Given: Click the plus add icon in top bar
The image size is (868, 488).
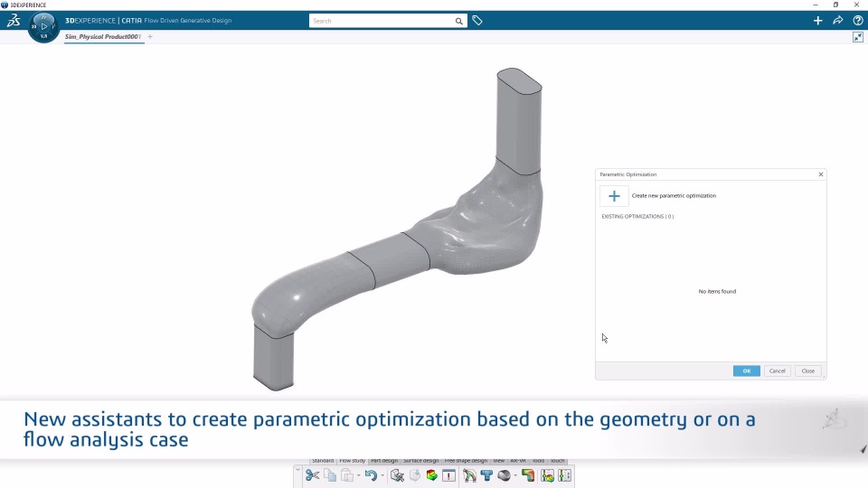Looking at the screenshot, I should 817,21.
